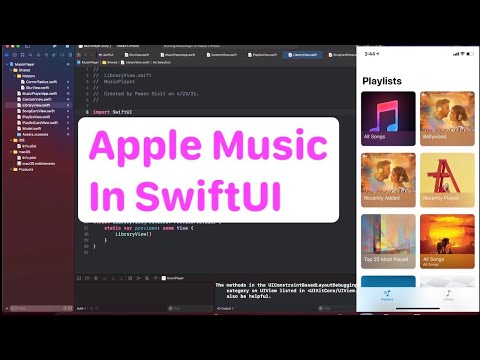
Task: Switch to the BlurView.swift tab
Action: (137, 55)
